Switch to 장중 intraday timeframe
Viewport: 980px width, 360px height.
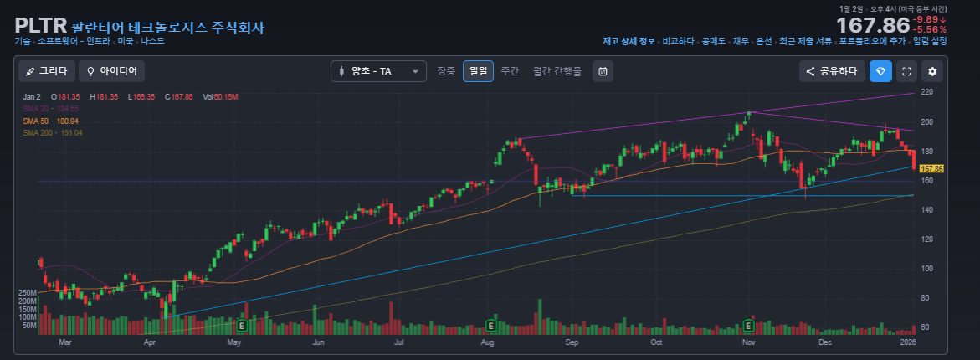[446, 71]
